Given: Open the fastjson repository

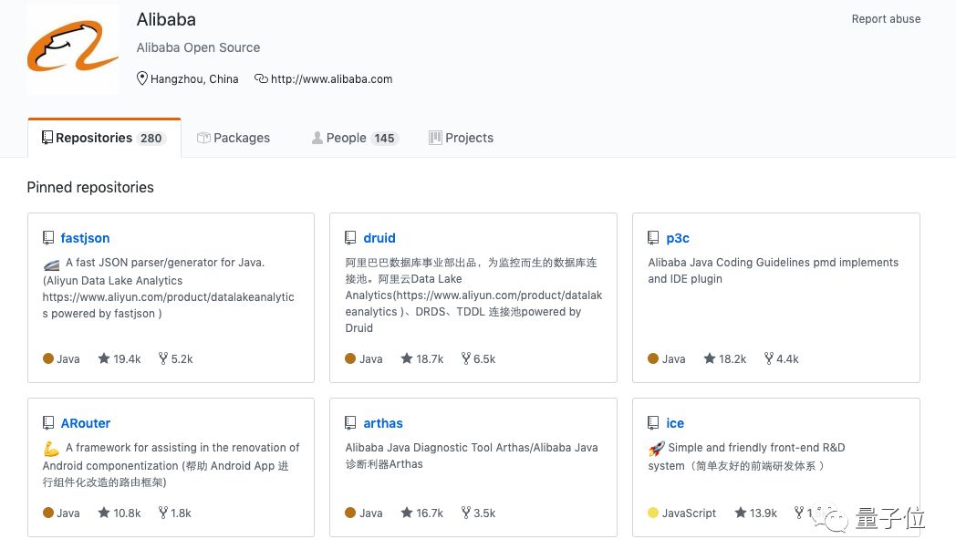Looking at the screenshot, I should pos(85,238).
